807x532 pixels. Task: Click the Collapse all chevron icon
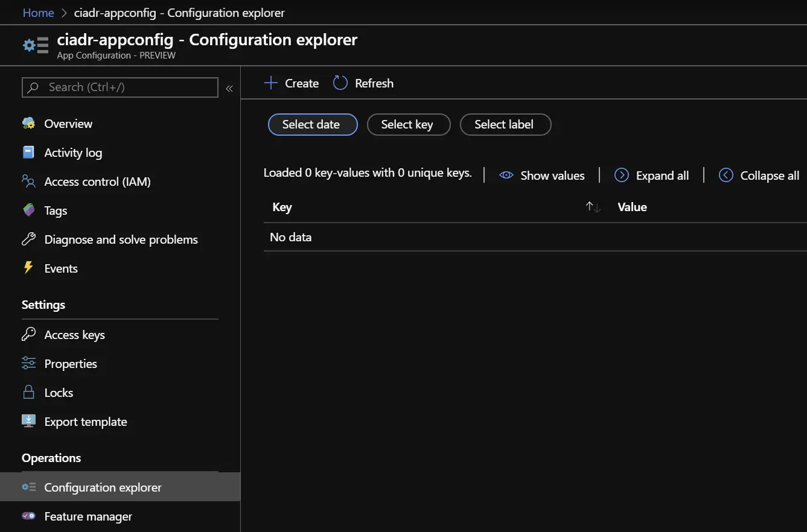(726, 176)
